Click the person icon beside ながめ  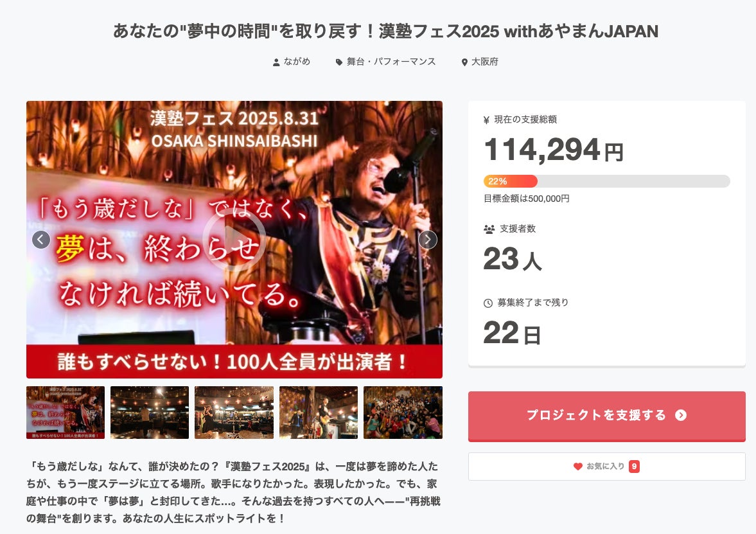point(276,62)
